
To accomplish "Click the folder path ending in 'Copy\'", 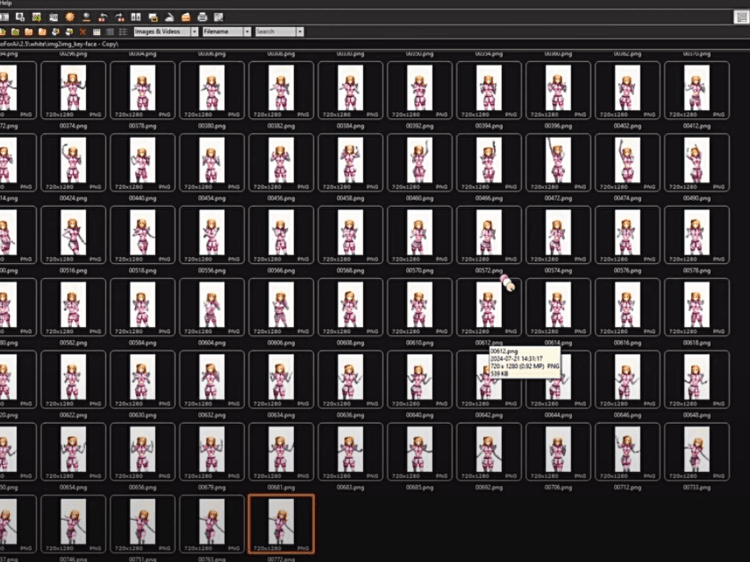I will tap(59, 44).
